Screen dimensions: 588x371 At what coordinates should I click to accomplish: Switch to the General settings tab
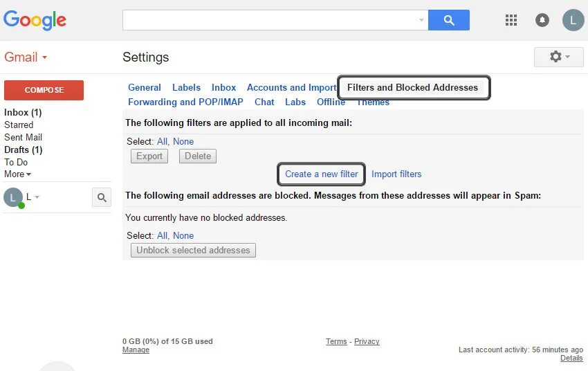145,87
